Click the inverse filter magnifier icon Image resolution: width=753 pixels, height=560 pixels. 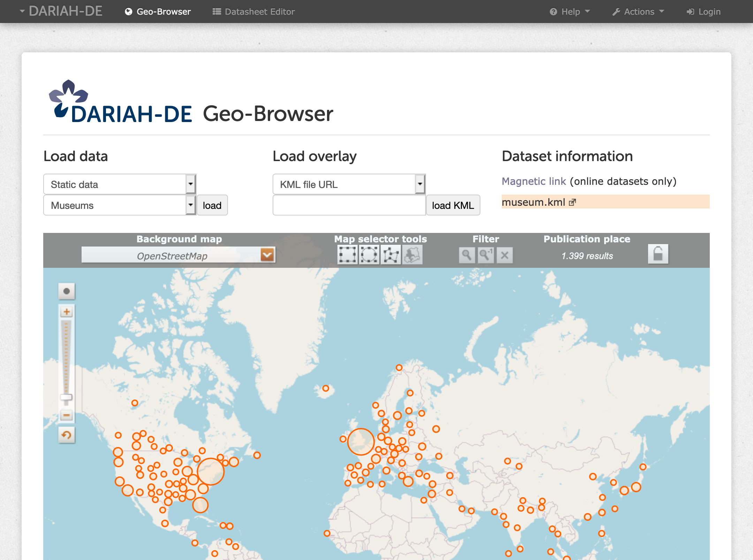click(x=486, y=255)
